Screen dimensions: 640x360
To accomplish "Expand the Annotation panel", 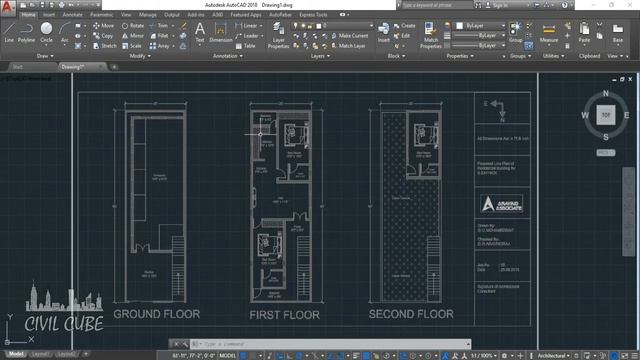I will [228, 56].
